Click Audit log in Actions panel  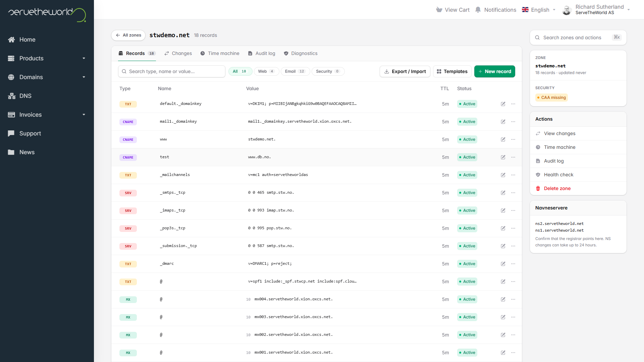578,161
